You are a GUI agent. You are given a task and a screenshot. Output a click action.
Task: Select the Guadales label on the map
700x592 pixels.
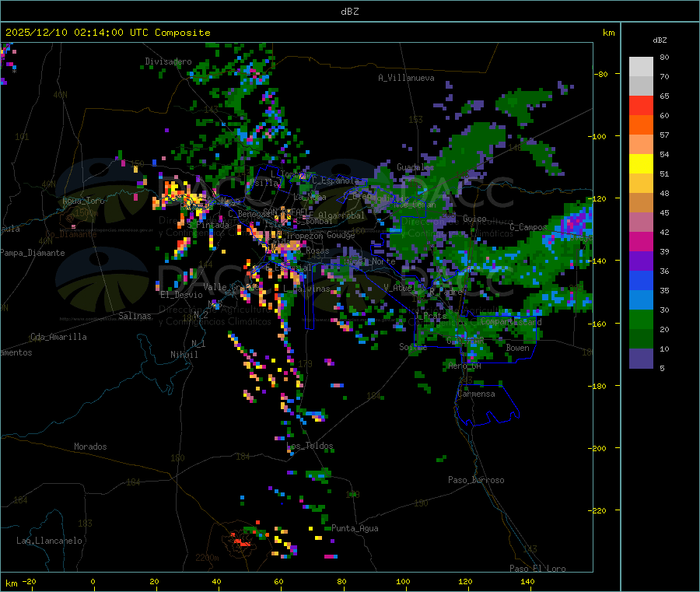[x=415, y=167]
